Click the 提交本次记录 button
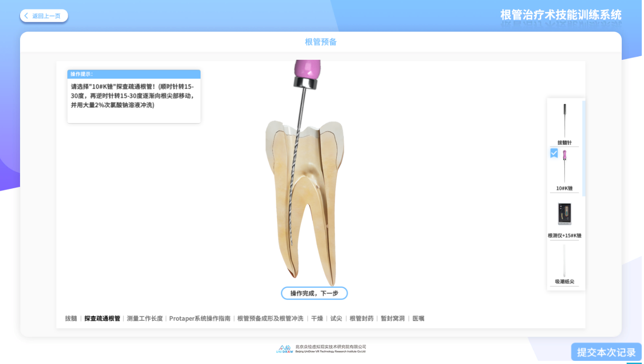The width and height of the screenshot is (644, 364). (x=606, y=352)
